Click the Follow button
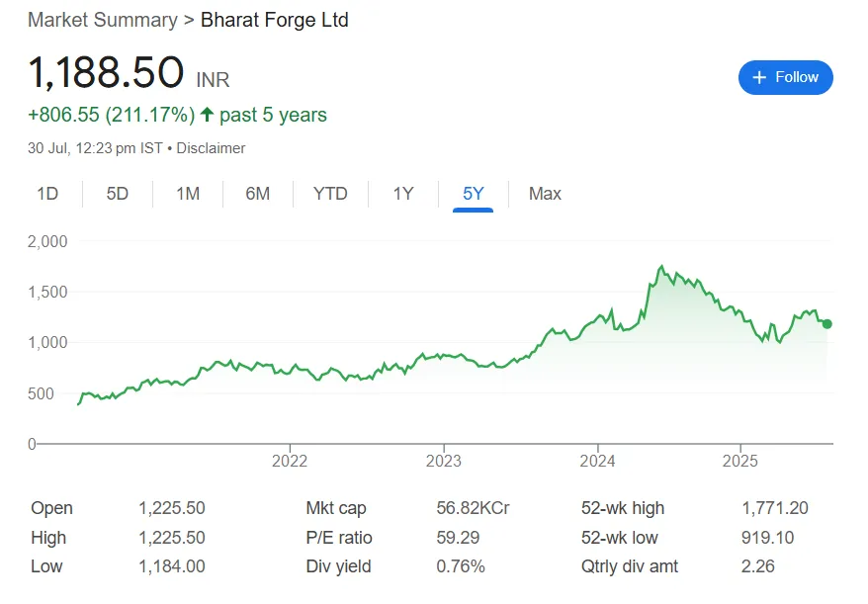Screen dimensions: 868x604 (x=785, y=77)
